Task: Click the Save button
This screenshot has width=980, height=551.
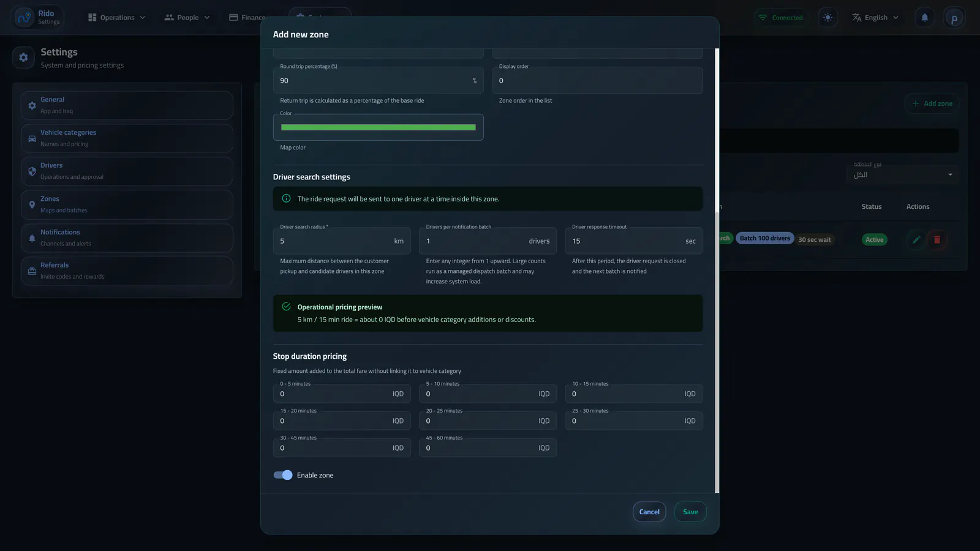Action: click(x=690, y=512)
